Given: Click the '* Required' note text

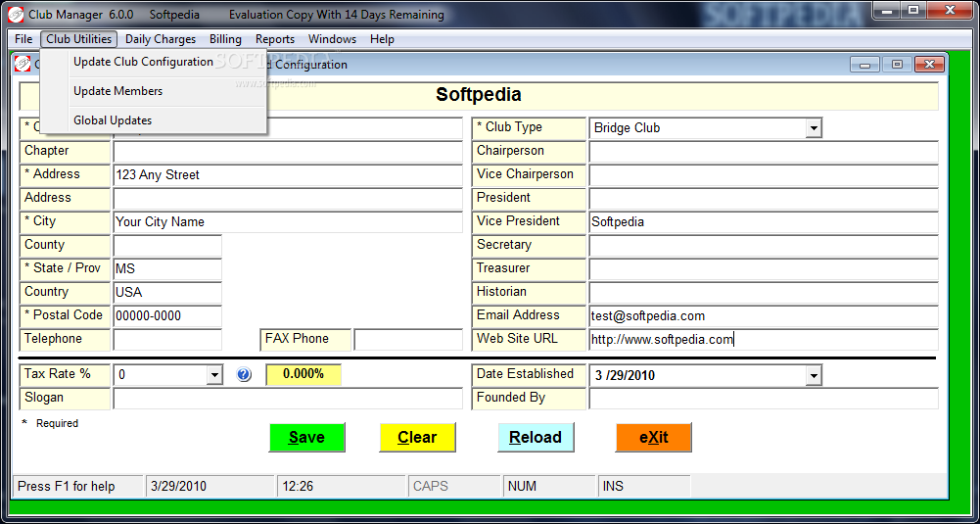Looking at the screenshot, I should pyautogui.click(x=50, y=423).
